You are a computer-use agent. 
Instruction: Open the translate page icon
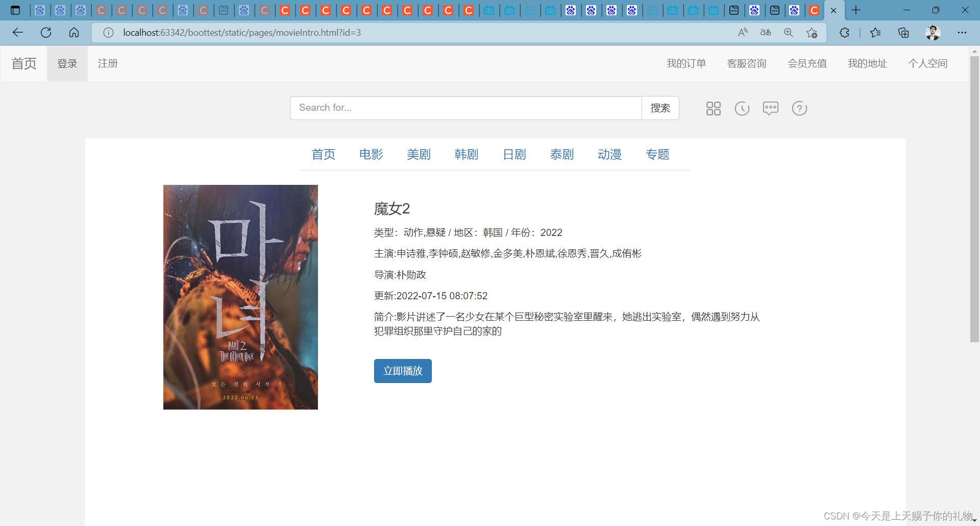pyautogui.click(x=765, y=32)
